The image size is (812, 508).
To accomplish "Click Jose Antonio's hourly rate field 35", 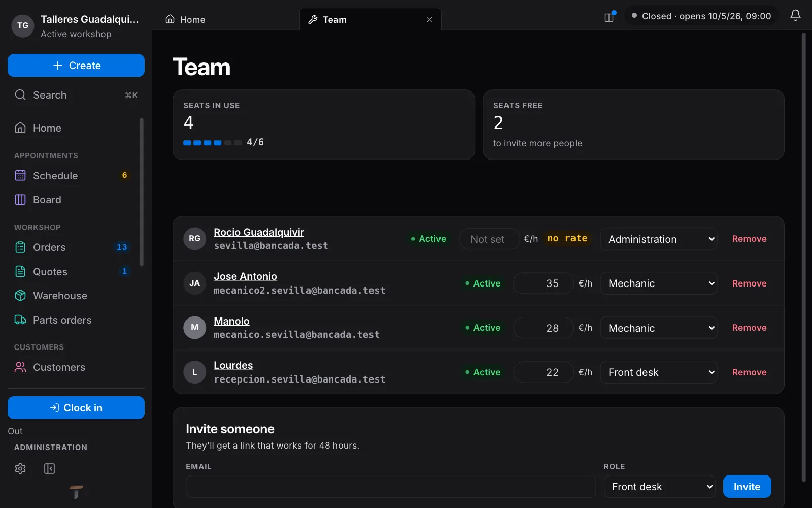I will point(544,283).
